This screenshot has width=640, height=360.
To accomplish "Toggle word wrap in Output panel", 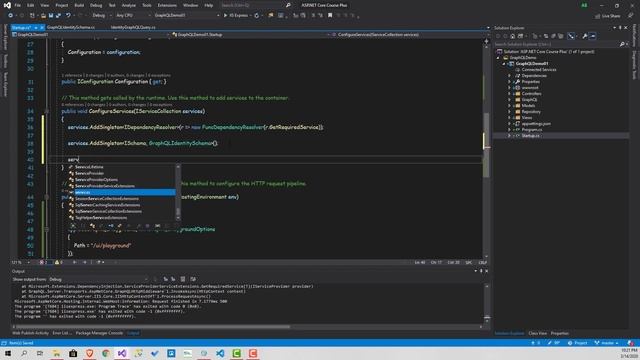I will 193,279.
